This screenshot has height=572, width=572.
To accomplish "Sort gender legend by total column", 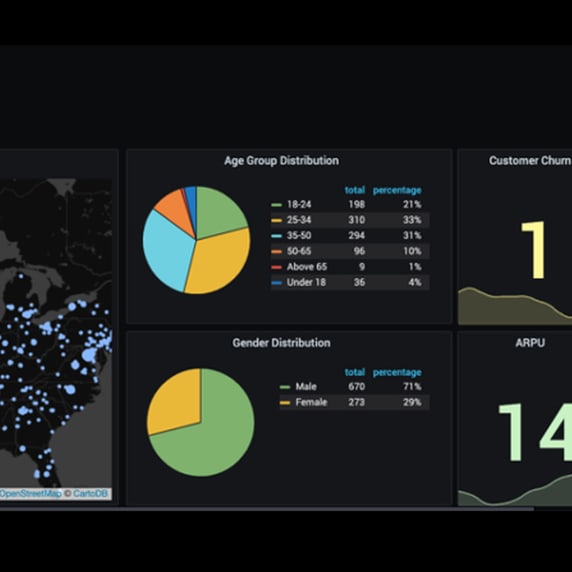I will tap(355, 372).
